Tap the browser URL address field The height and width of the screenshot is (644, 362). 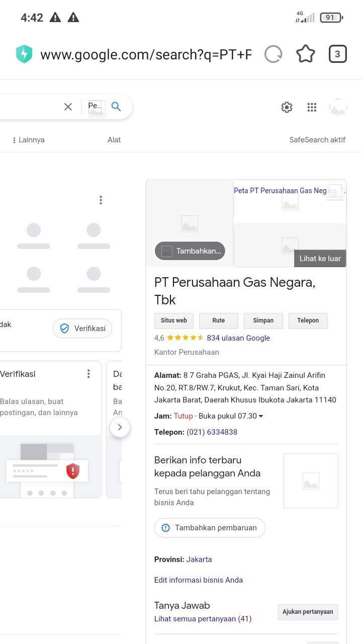pos(146,54)
